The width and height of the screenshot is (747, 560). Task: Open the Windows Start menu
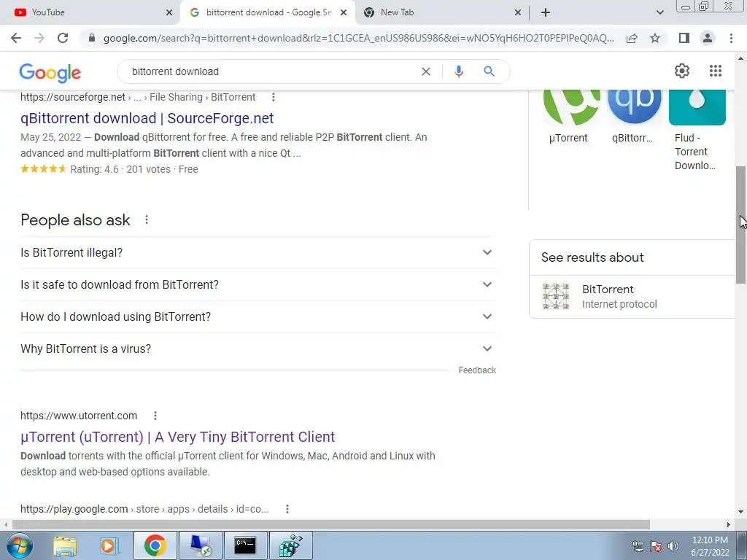tap(20, 545)
